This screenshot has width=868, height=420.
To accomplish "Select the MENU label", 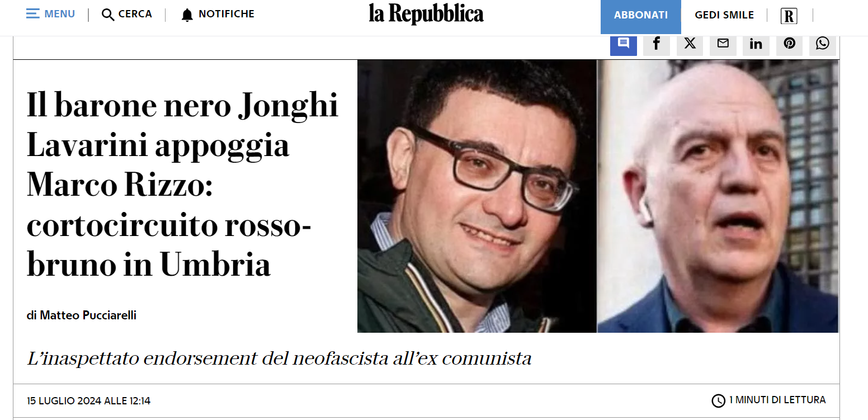I will click(x=60, y=14).
